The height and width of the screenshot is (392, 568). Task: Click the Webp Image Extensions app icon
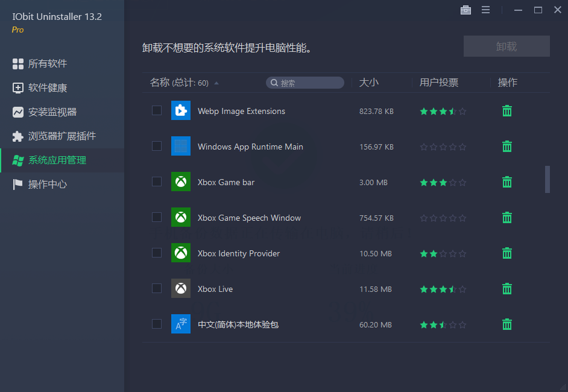click(x=181, y=110)
